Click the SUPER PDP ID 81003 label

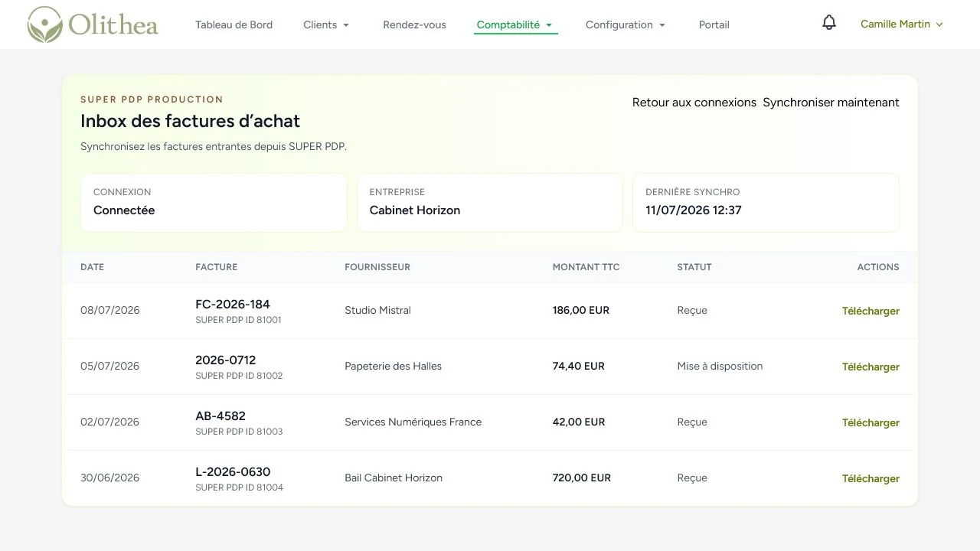tap(239, 432)
